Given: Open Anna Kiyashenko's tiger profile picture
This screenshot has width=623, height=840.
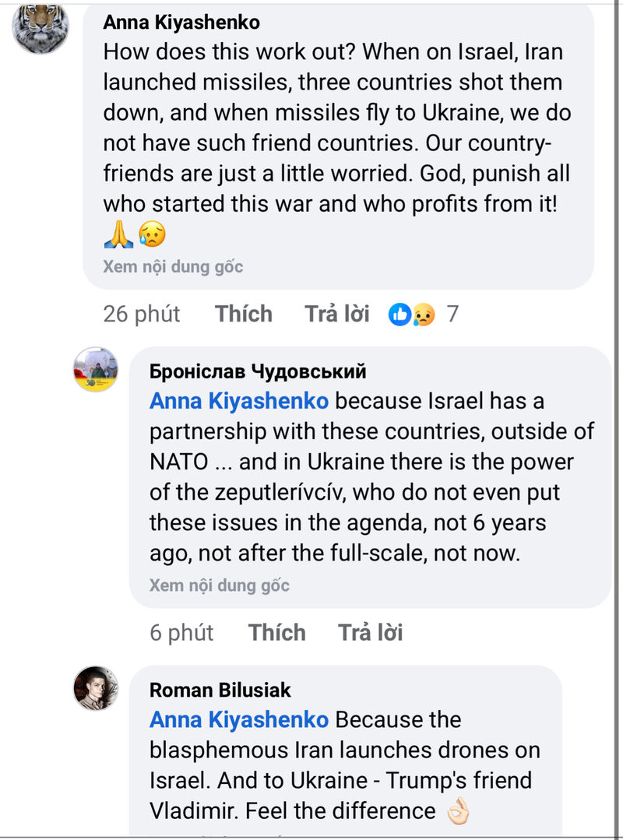Looking at the screenshot, I should pyautogui.click(x=40, y=27).
